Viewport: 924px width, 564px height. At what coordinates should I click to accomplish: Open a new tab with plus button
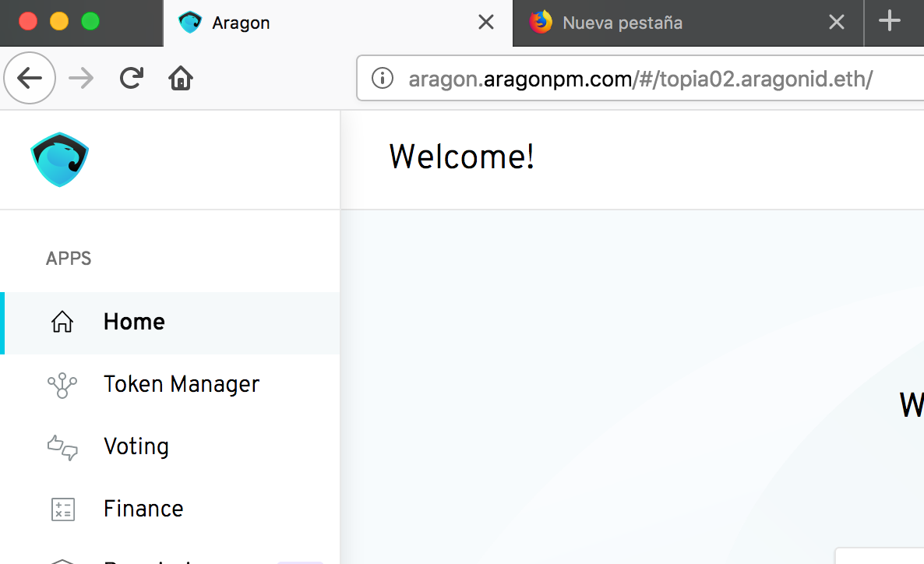click(x=890, y=21)
